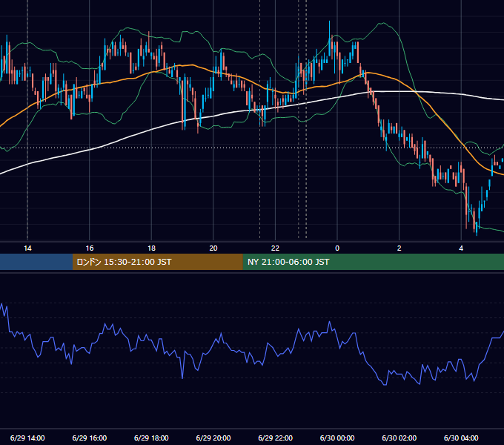Click the 6/30 00:00 time label
The height and width of the screenshot is (445, 504).
tap(337, 438)
